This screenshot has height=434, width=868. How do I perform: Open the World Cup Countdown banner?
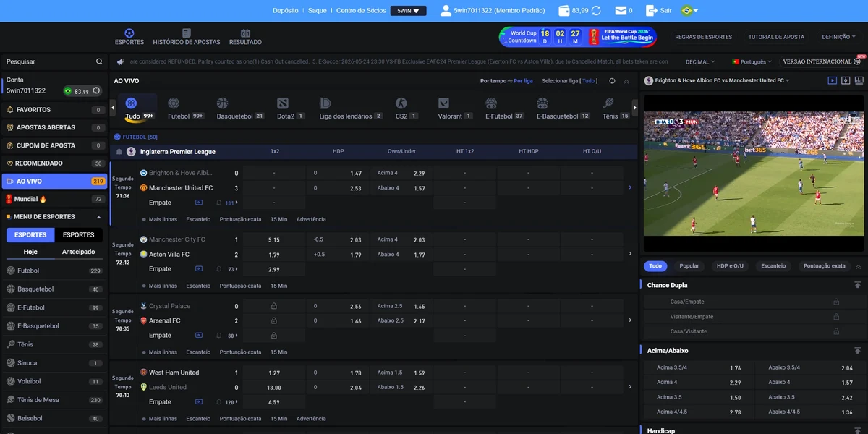click(x=578, y=37)
